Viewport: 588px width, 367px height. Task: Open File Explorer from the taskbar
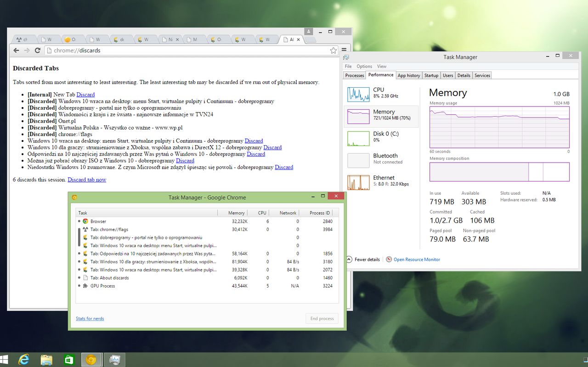[46, 359]
